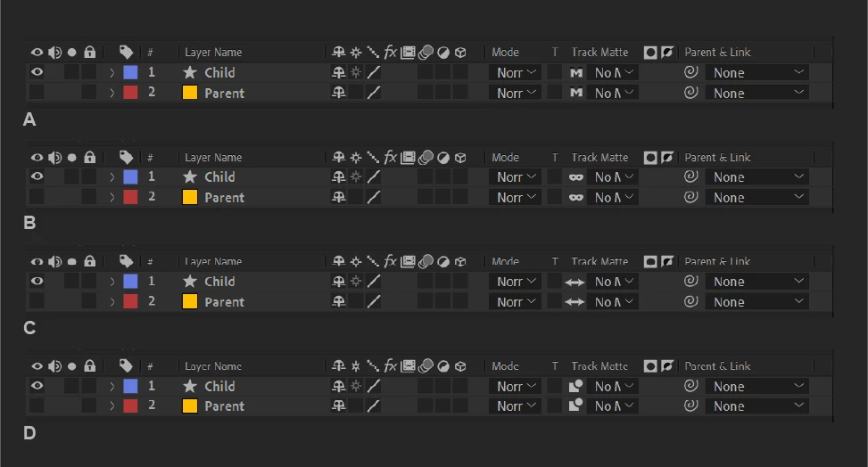Show the Parent layer in panel B
Screen dimensions: 868x467
click(37, 197)
